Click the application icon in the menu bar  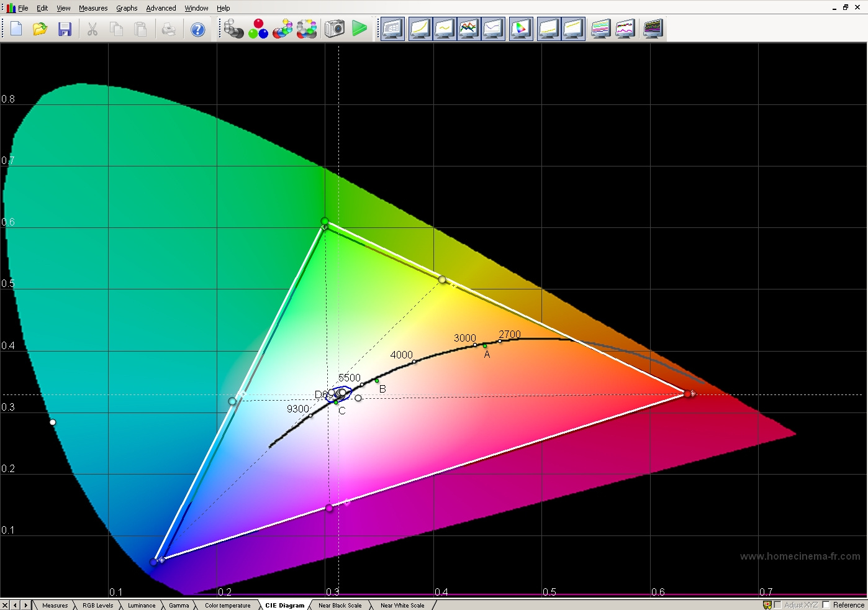[x=11, y=8]
